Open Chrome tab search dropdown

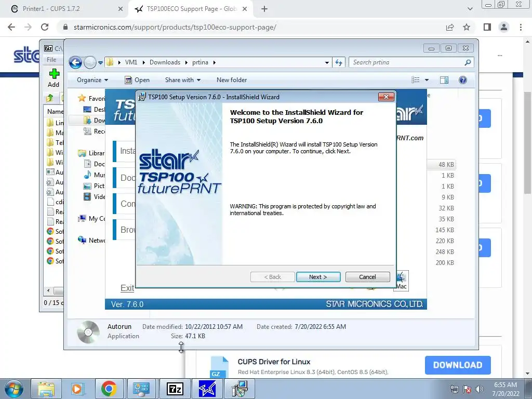(470, 9)
